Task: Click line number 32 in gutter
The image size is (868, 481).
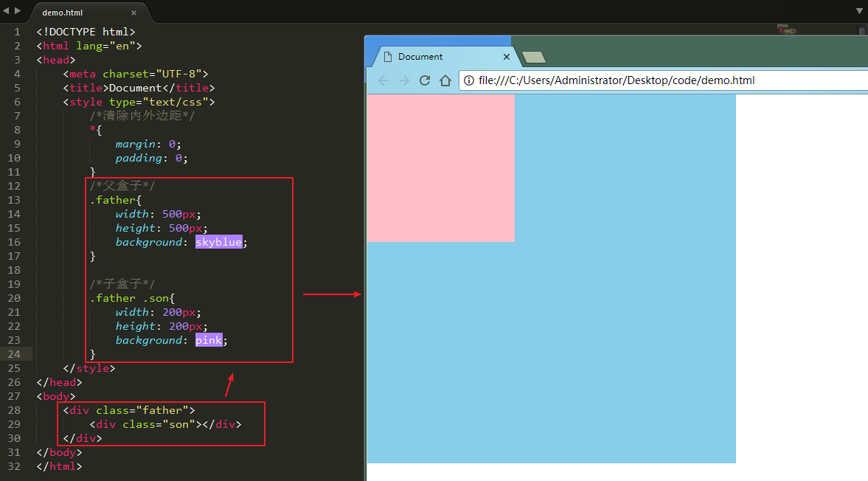Action: [14, 466]
